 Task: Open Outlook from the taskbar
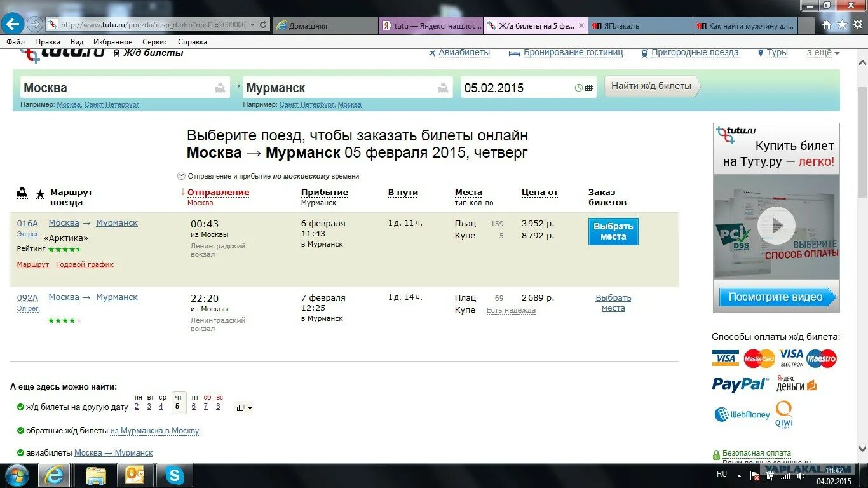(135, 475)
